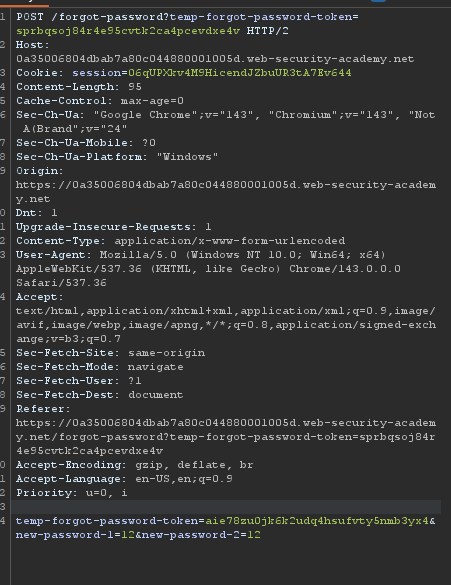Click the Referer header URL
Screen dimensions: 451x585
click(x=226, y=437)
